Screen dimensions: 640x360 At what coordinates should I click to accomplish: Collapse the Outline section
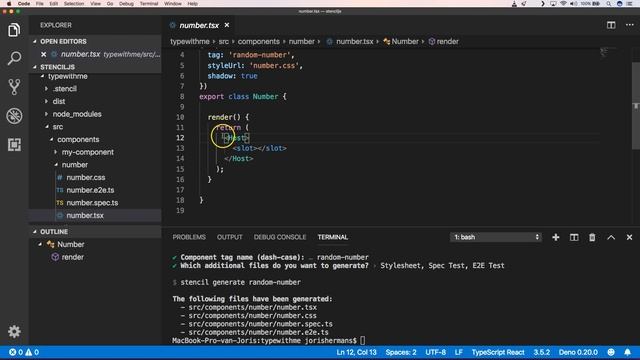[x=54, y=232]
